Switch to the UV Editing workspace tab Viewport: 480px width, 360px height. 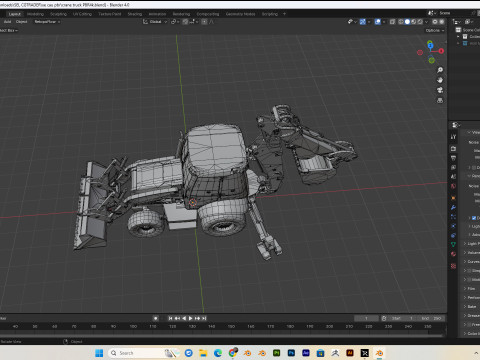coord(82,14)
